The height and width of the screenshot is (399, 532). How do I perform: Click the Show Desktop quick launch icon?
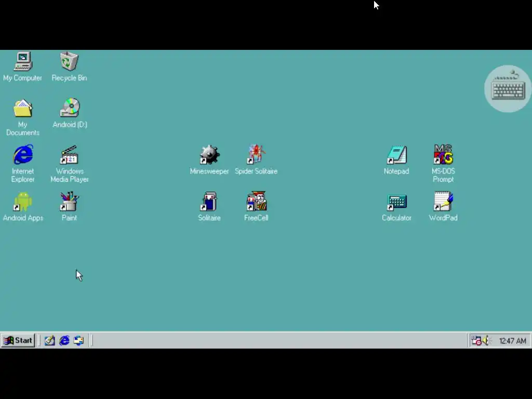click(50, 340)
